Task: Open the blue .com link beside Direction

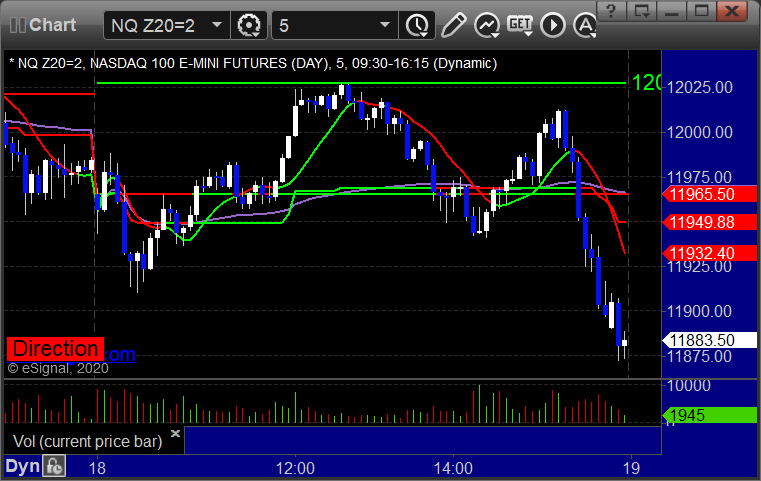Action: 120,354
